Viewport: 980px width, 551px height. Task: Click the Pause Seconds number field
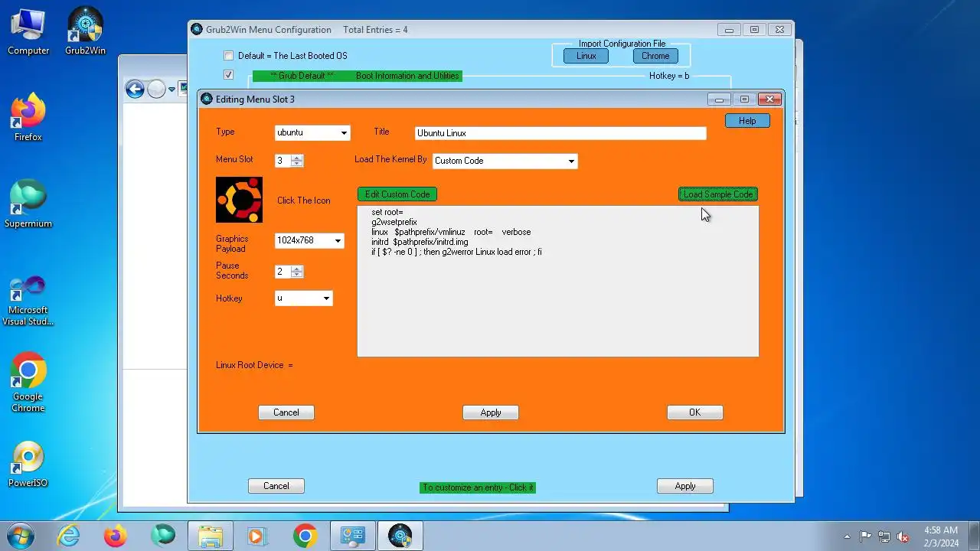coord(283,272)
